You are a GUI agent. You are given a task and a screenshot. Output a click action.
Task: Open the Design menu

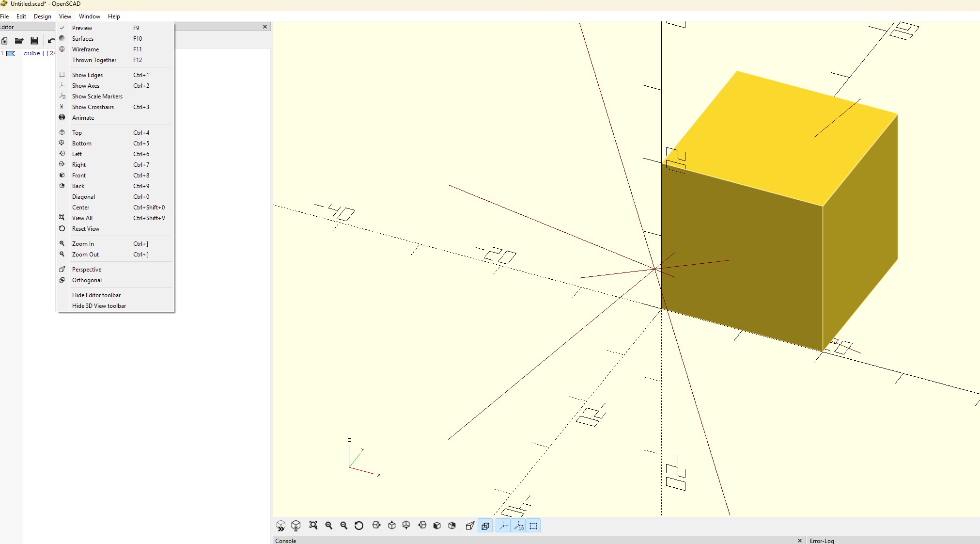43,16
